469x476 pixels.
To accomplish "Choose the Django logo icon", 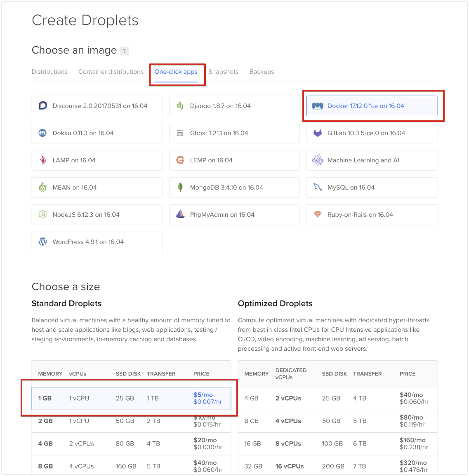I will pos(180,106).
